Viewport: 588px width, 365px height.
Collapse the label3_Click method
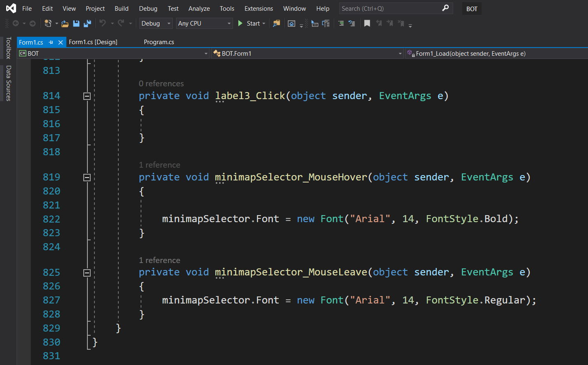[87, 96]
